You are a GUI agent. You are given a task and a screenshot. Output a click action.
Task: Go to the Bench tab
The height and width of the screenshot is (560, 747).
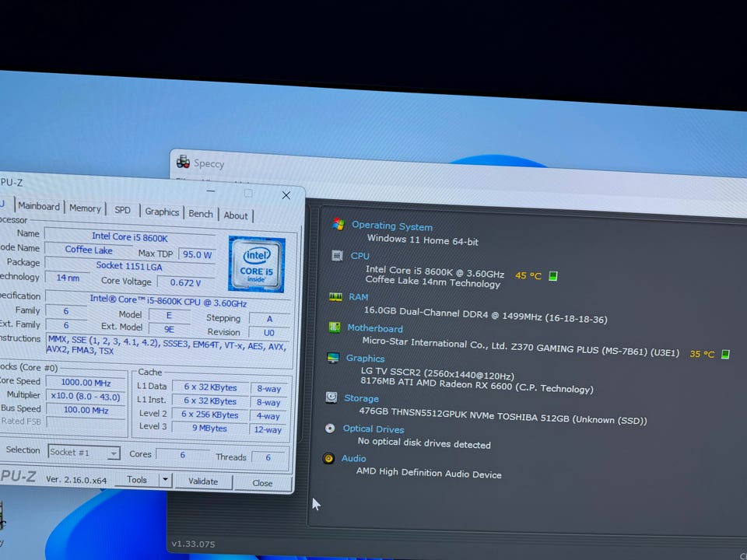click(x=201, y=214)
